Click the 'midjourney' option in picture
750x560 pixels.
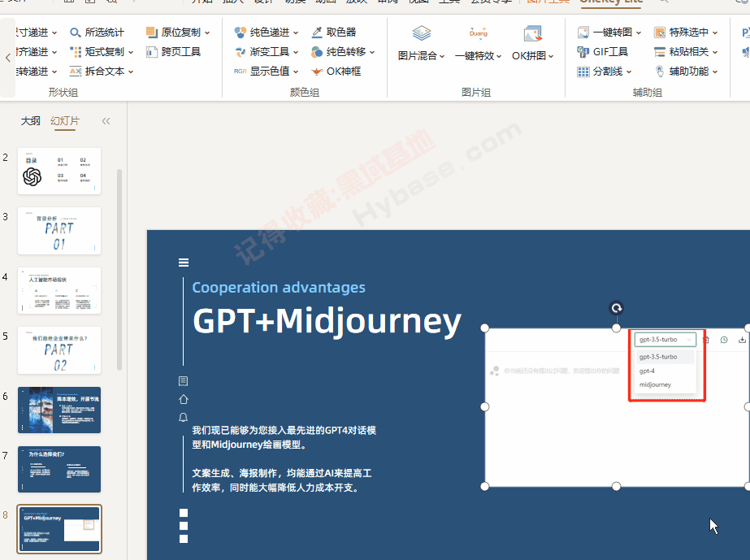[x=665, y=384]
